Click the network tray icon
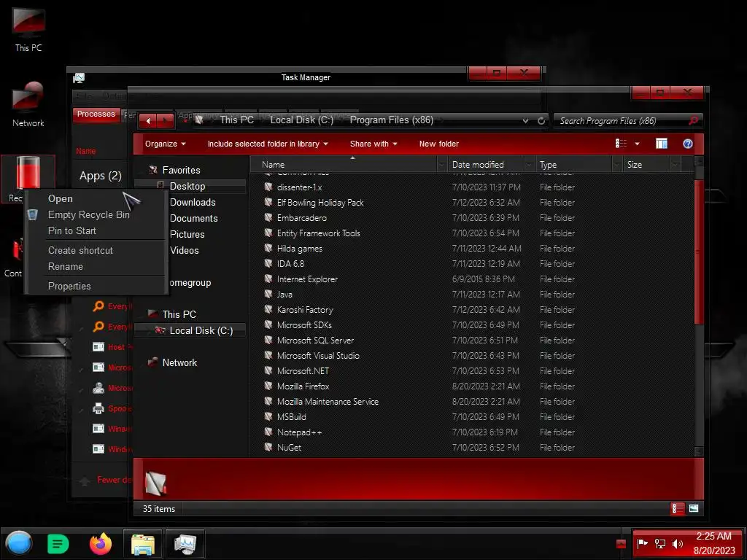 pos(659,543)
